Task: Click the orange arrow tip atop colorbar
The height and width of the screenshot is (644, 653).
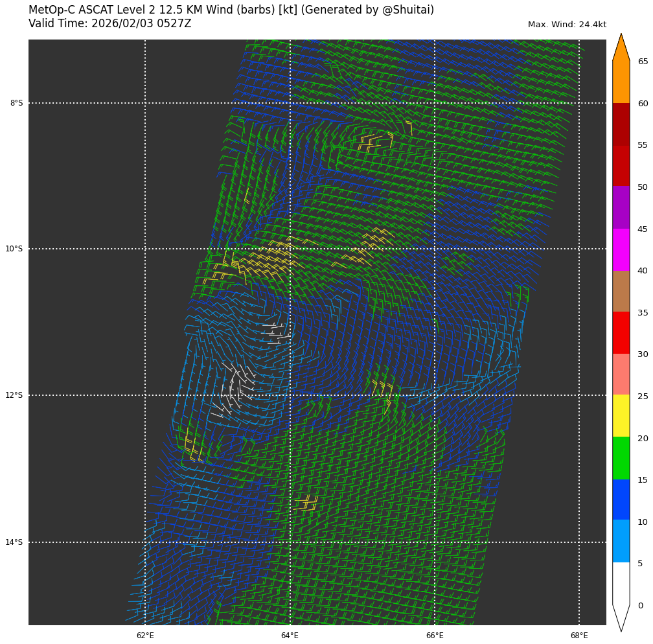Action: coord(621,49)
